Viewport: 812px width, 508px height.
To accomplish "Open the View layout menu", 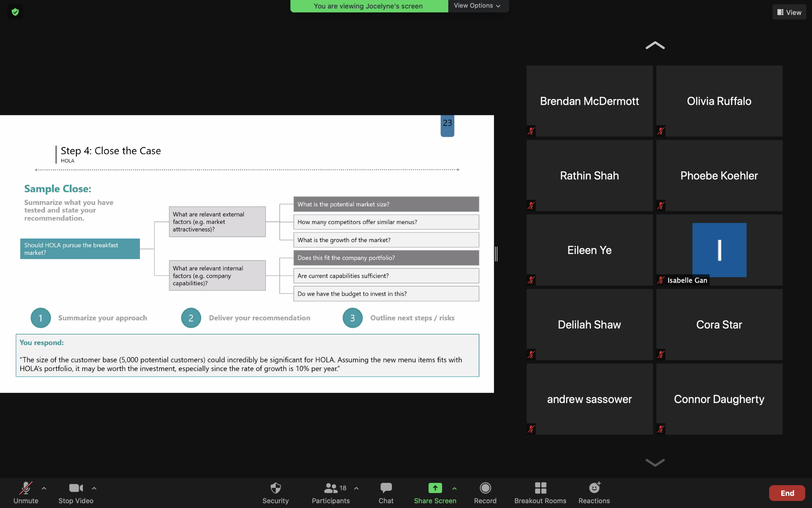I will (x=789, y=12).
